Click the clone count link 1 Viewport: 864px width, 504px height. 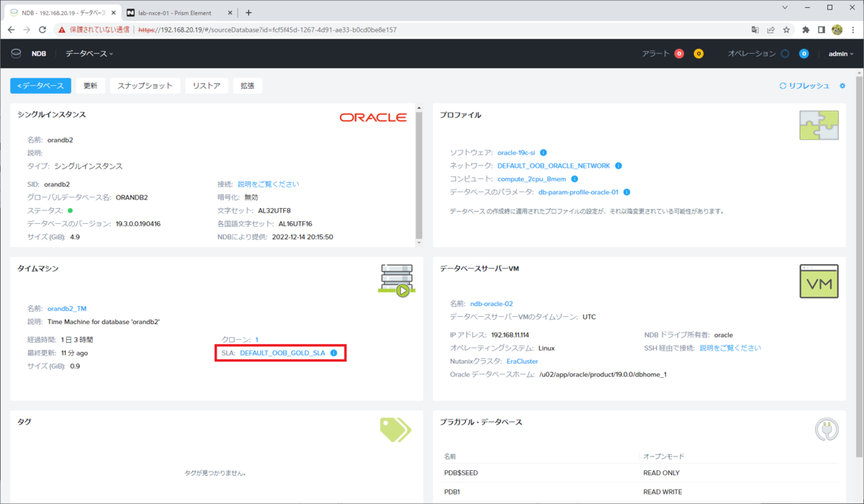(x=256, y=340)
